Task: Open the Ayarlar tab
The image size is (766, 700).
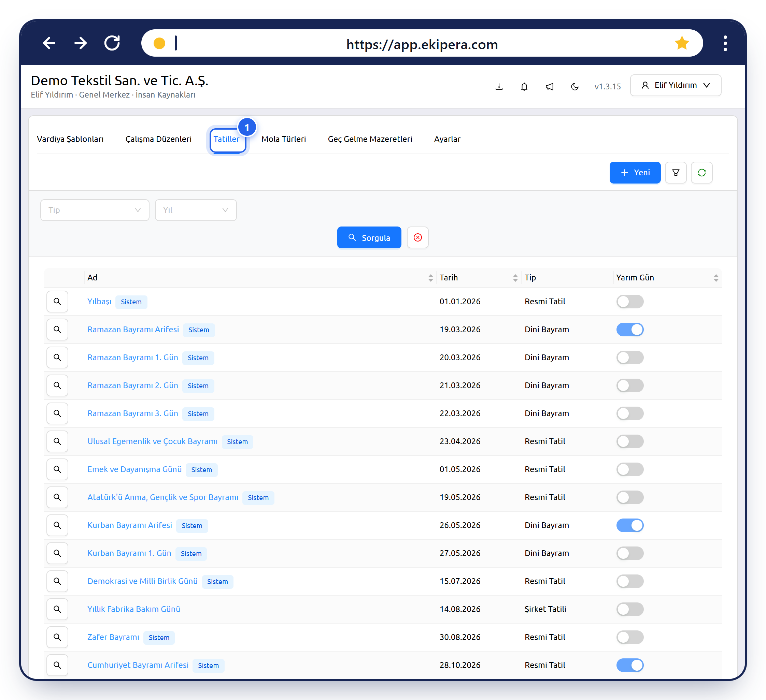Action: point(447,139)
